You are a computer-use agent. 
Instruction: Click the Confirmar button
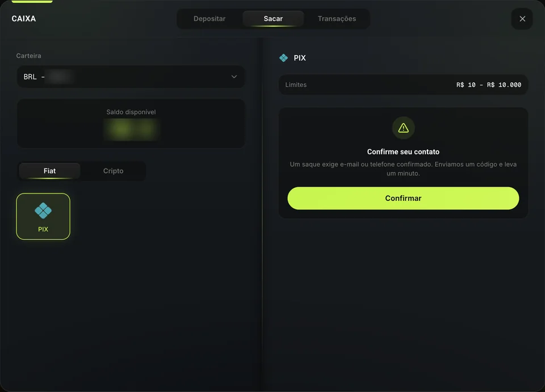[x=403, y=198]
